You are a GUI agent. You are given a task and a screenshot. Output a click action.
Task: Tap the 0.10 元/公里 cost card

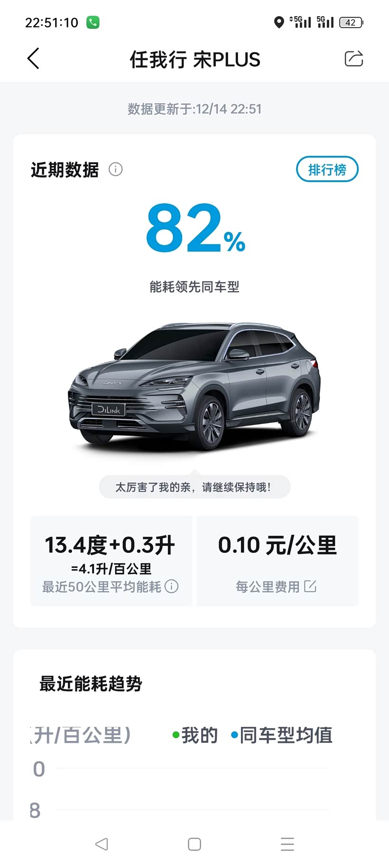coord(278,560)
